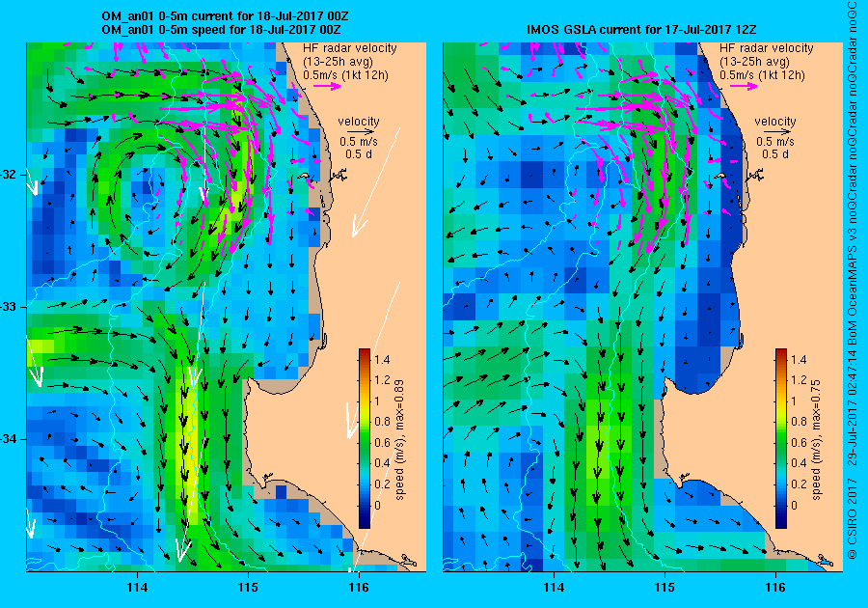Viewport: 868px width, 608px height.
Task: Click longitude label '115' under left map
Action: [248, 588]
